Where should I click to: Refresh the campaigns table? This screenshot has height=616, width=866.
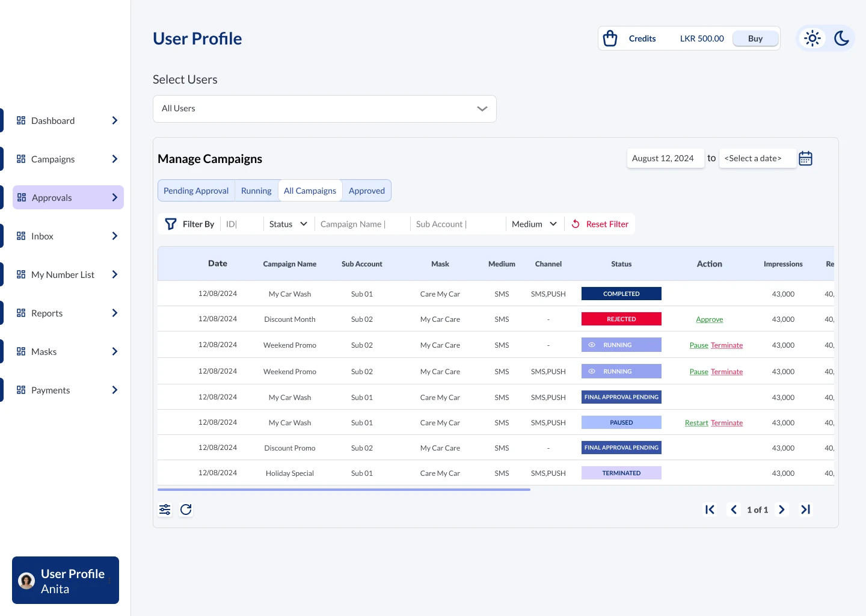(x=186, y=510)
